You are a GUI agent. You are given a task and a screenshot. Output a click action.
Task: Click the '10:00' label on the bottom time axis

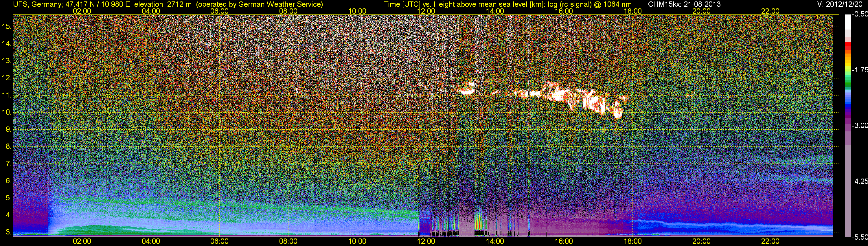(x=357, y=241)
